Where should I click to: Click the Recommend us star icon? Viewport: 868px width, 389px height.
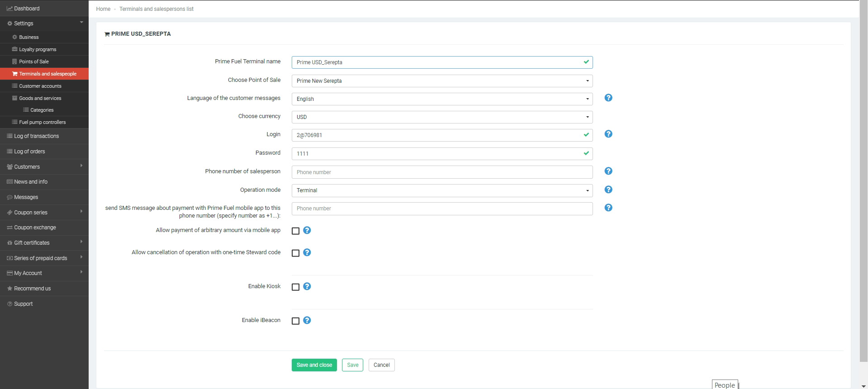(9, 289)
